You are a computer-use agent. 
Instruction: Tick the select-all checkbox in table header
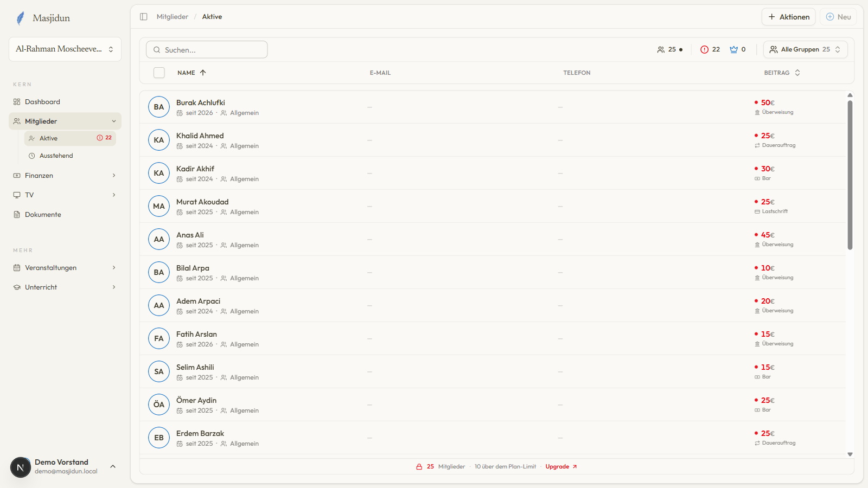(x=159, y=73)
